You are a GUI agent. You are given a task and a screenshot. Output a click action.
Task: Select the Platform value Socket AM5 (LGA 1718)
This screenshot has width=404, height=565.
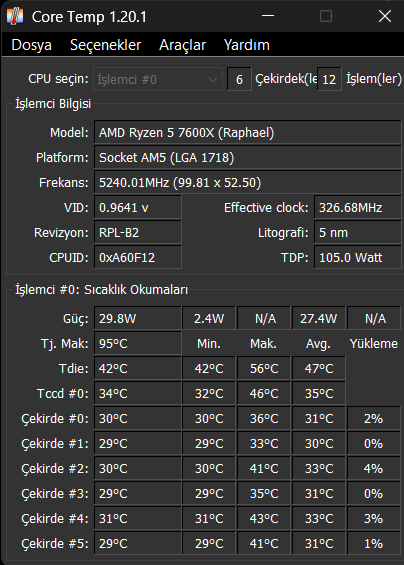[248, 157]
